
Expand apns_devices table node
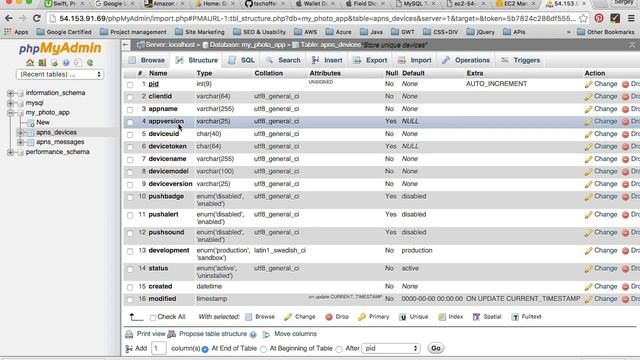pyautogui.click(x=20, y=132)
